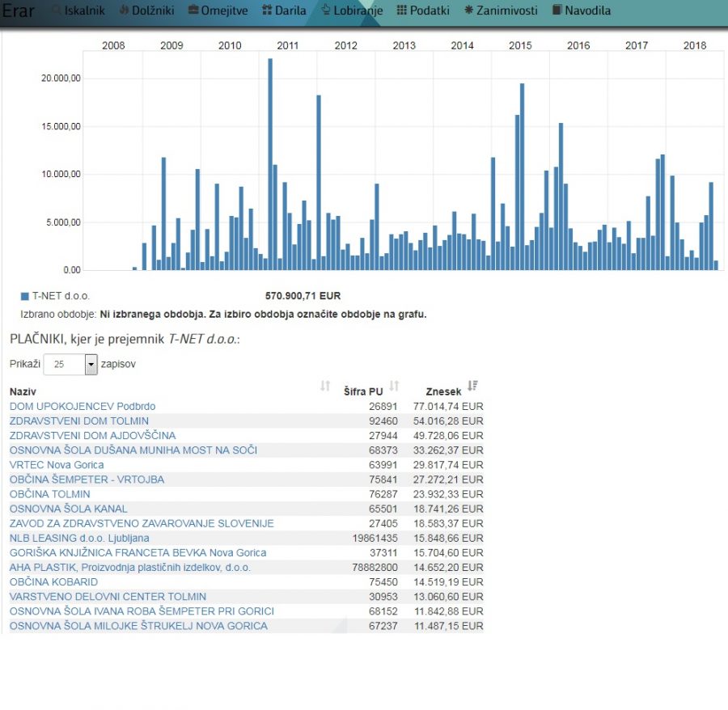This screenshot has width=728, height=710.
Task: Open VARSTVENO DELOVNI CENTER TOLMIN link
Action: click(x=108, y=597)
